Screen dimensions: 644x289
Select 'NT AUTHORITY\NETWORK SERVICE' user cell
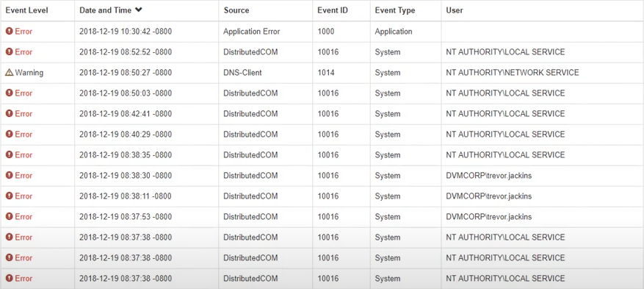512,73
